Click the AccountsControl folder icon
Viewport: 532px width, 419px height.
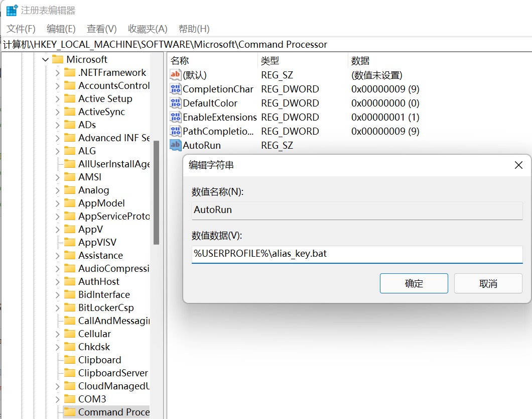tap(70, 85)
